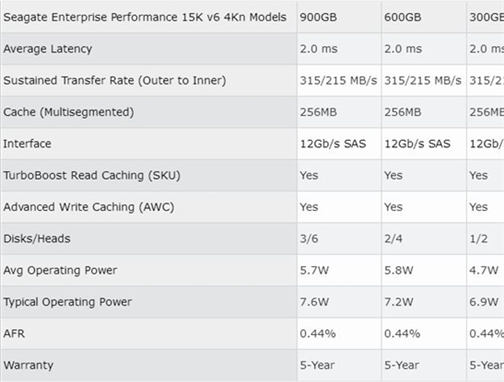The image size is (504, 382).
Task: Select the Typical Operating Power label
Action: 68,302
